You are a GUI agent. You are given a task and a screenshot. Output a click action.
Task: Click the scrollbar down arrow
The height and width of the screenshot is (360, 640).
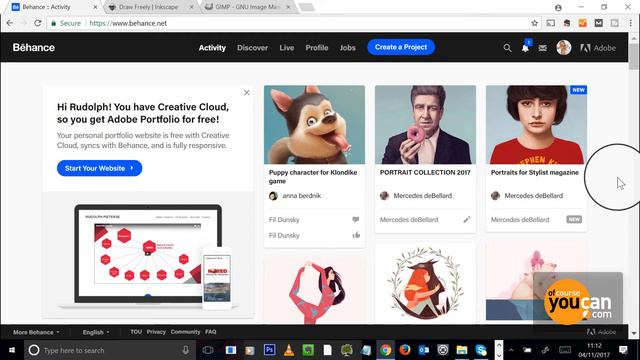pyautogui.click(x=634, y=333)
